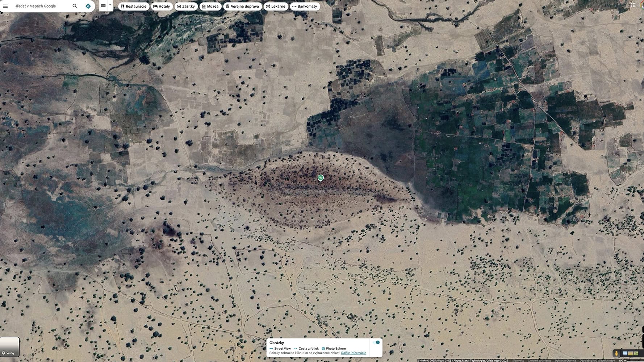Click the keyboard input tool icon

click(x=103, y=6)
